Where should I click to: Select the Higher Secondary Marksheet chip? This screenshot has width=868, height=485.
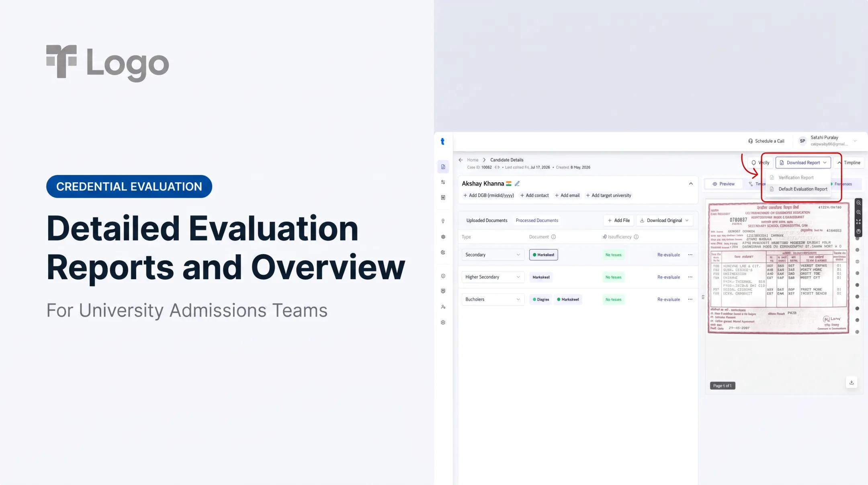coord(541,277)
